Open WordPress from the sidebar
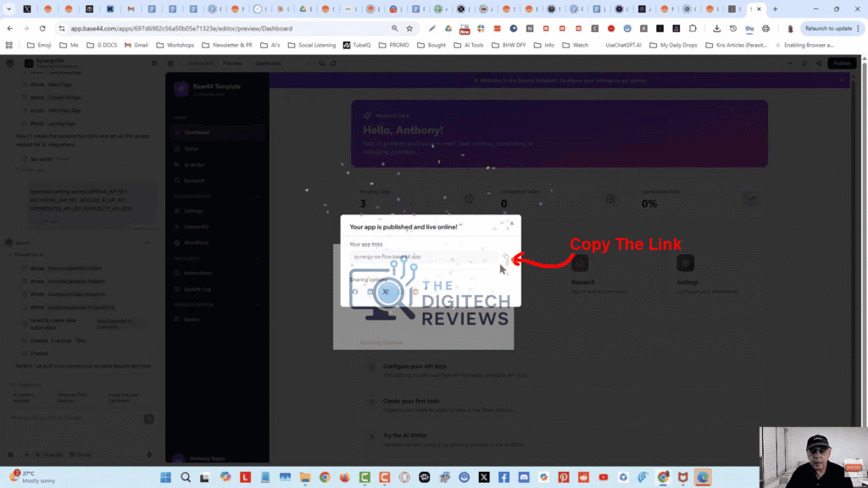This screenshot has height=488, width=868. point(197,242)
